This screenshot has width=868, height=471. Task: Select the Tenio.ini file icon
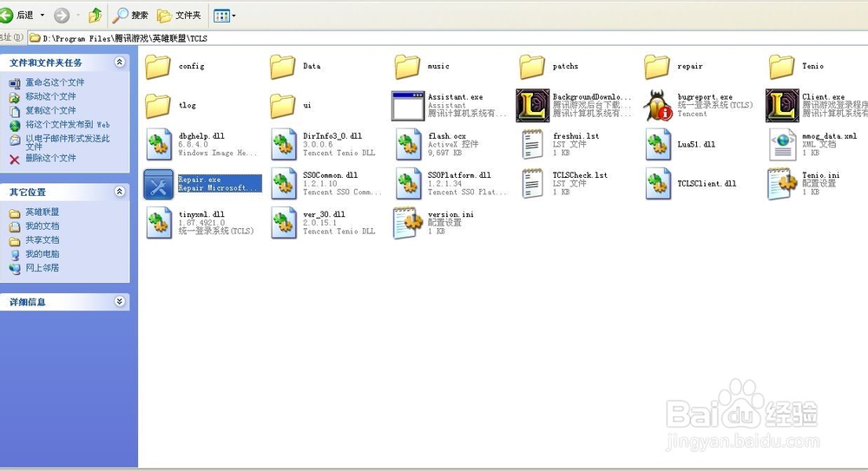coord(782,184)
